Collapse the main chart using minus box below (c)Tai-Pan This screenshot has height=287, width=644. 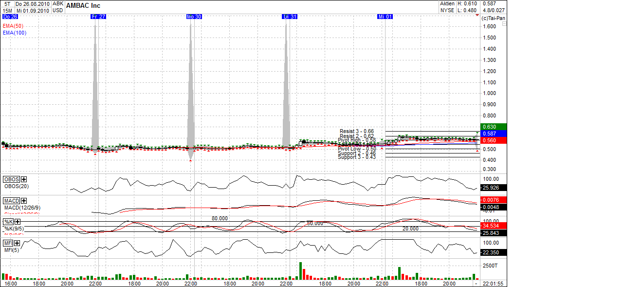[x=504, y=23]
